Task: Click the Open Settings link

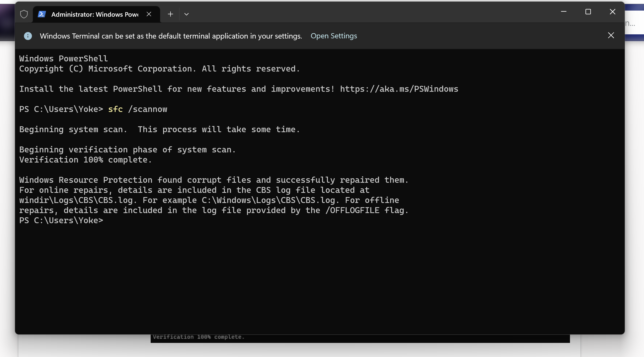Action: click(334, 36)
